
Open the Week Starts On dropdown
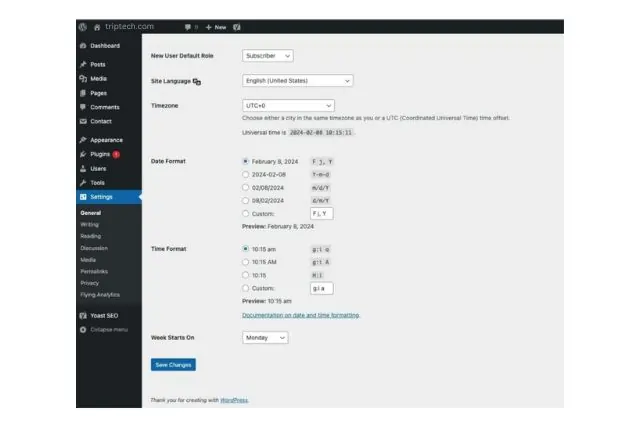coord(265,338)
